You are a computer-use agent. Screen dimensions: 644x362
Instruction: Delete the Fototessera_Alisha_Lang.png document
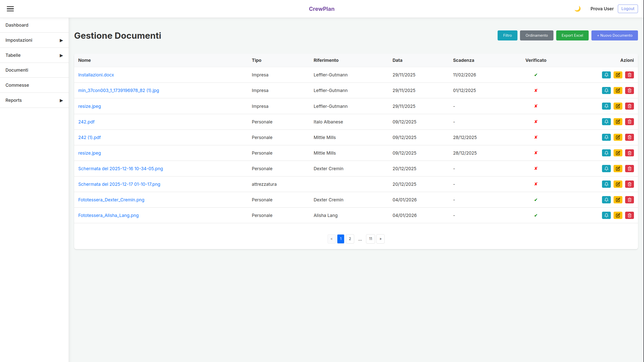click(x=629, y=215)
